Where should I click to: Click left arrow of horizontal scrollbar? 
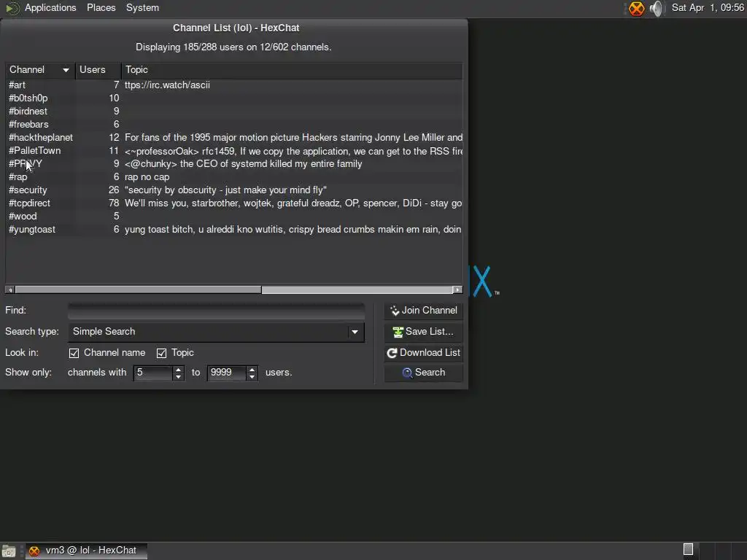9,289
